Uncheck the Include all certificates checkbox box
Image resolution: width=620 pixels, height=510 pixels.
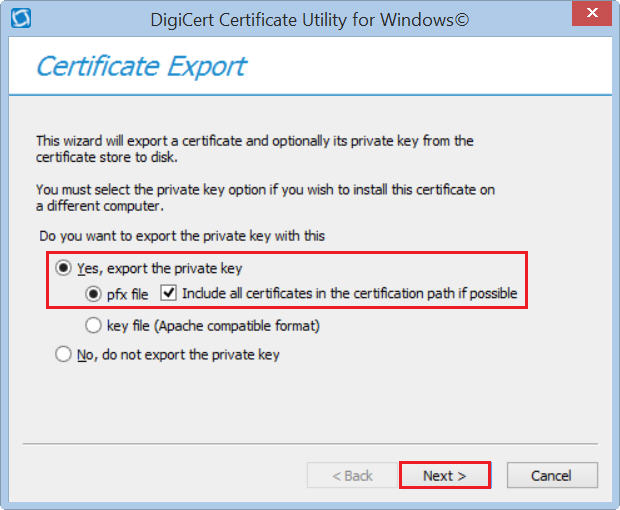[x=168, y=295]
